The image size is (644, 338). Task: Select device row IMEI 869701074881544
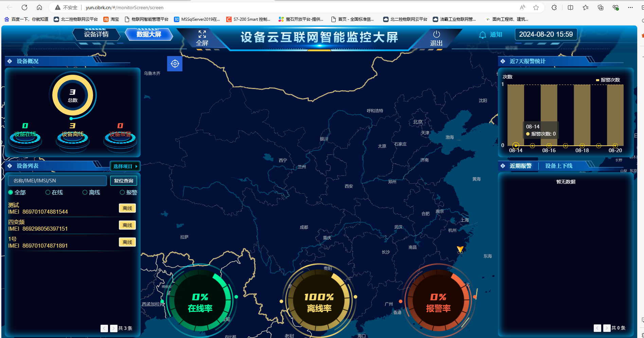click(x=72, y=209)
